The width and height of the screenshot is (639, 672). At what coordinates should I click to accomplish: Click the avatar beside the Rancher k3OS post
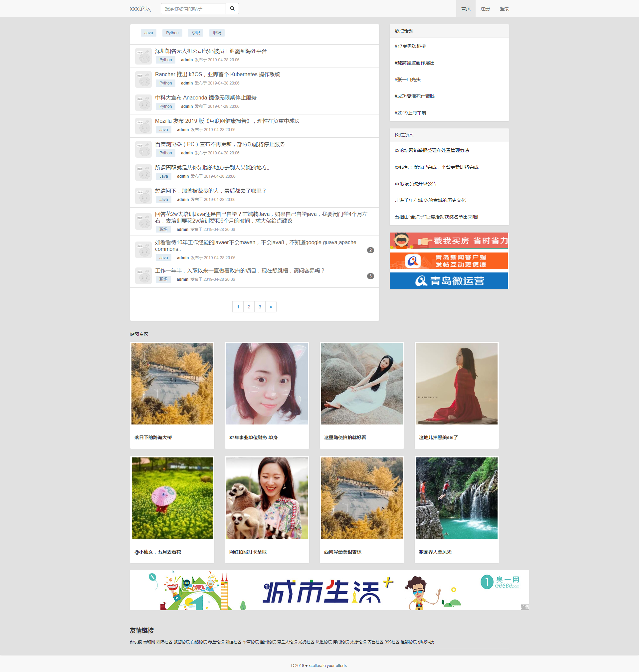tap(143, 79)
